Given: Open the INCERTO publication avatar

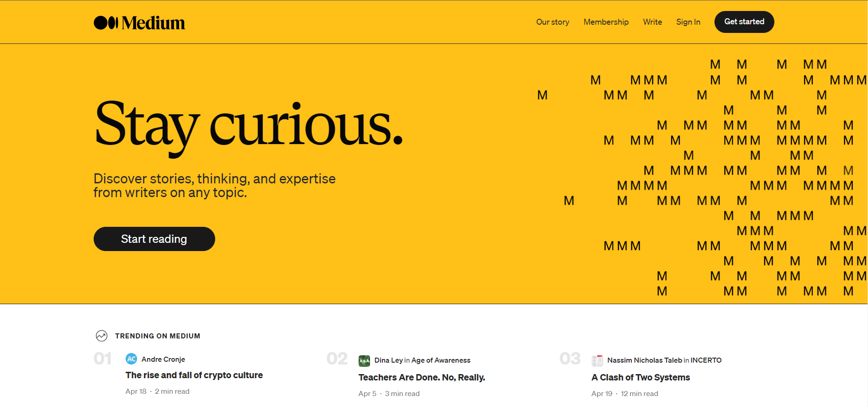Looking at the screenshot, I should 597,361.
